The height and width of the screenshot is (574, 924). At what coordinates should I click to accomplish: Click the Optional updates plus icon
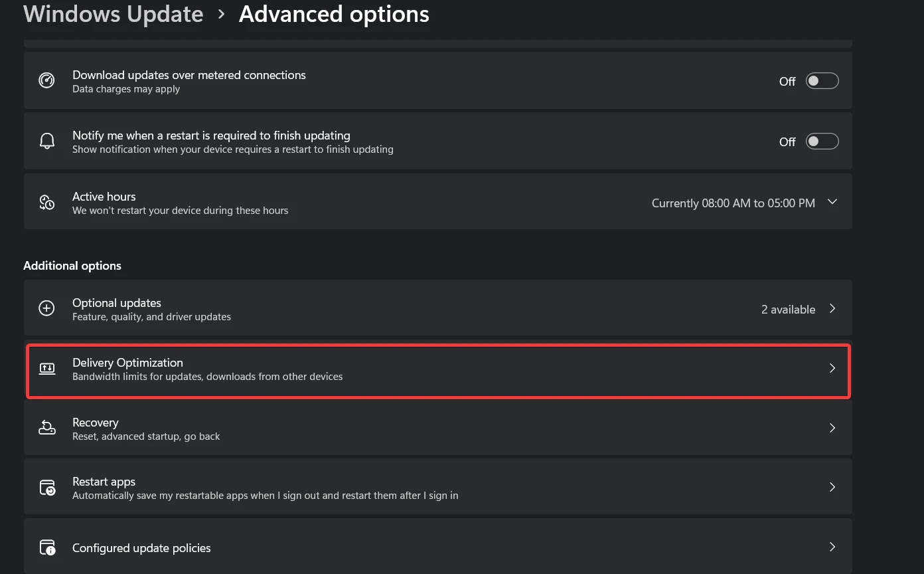coord(46,308)
